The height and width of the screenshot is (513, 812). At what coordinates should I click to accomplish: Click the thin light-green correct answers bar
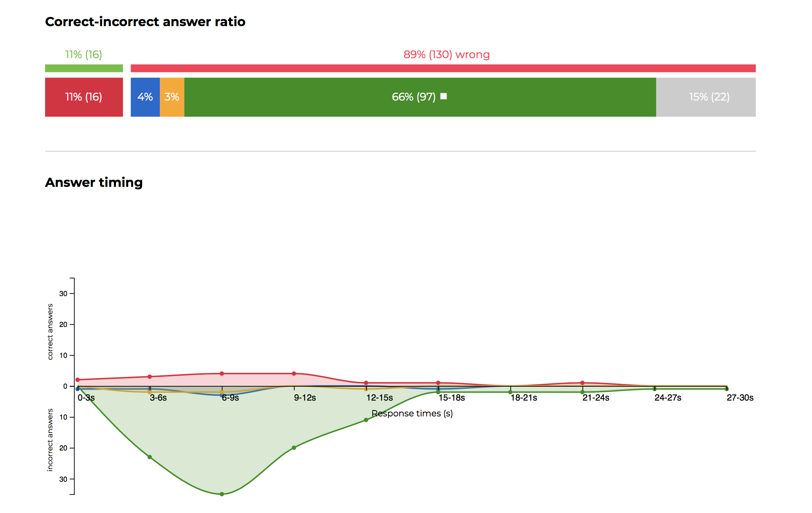pyautogui.click(x=83, y=68)
